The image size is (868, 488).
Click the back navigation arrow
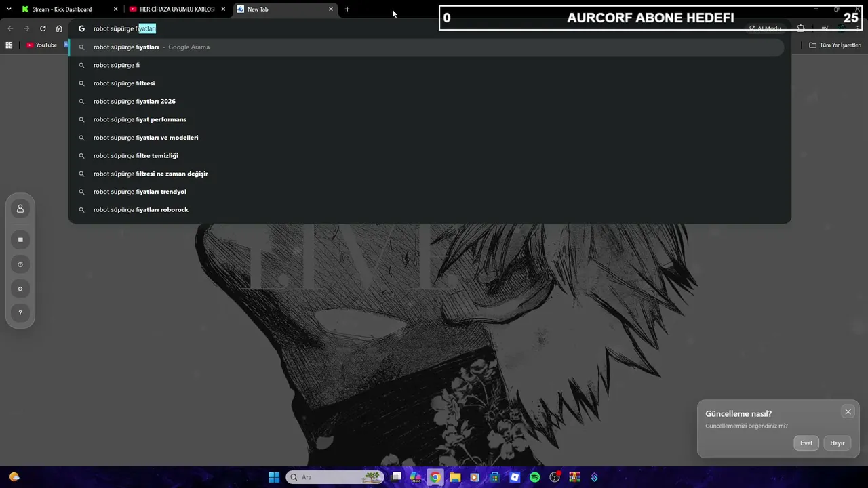tap(10, 28)
